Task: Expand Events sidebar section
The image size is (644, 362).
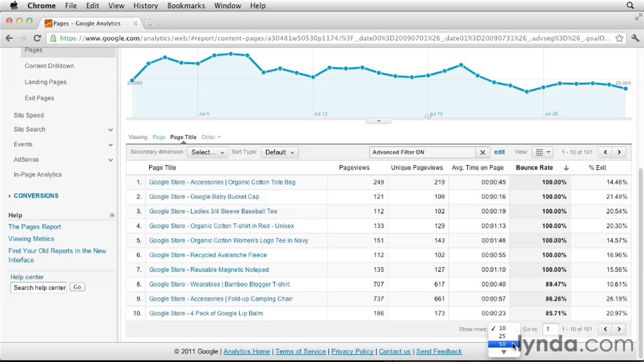Action: click(110, 145)
